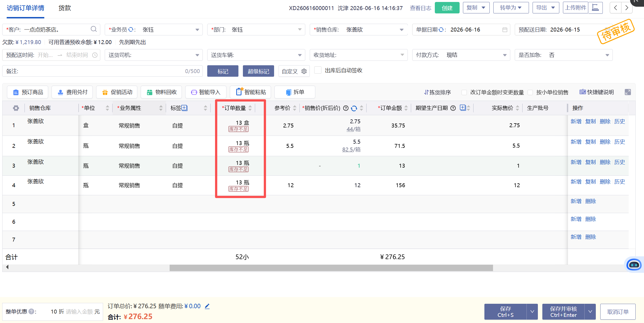This screenshot has width=644, height=323.
Task: Expand the table to fullscreen icon
Action: (x=628, y=92)
